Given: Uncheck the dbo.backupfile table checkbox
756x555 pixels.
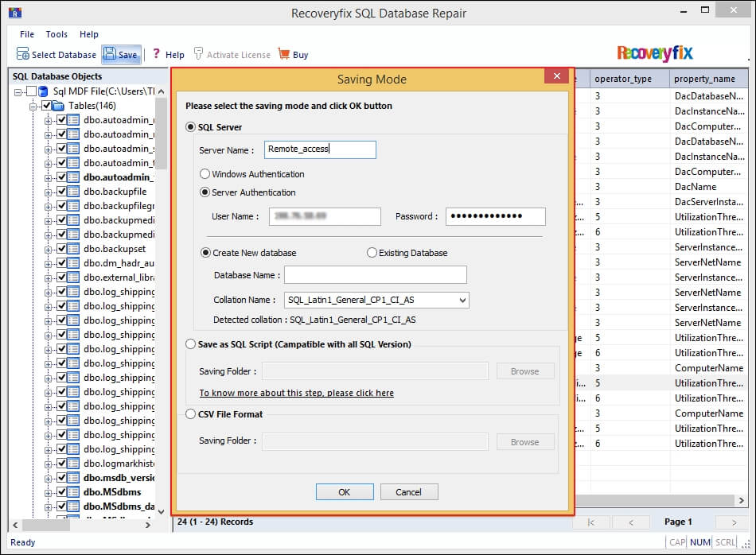Looking at the screenshot, I should coord(62,192).
